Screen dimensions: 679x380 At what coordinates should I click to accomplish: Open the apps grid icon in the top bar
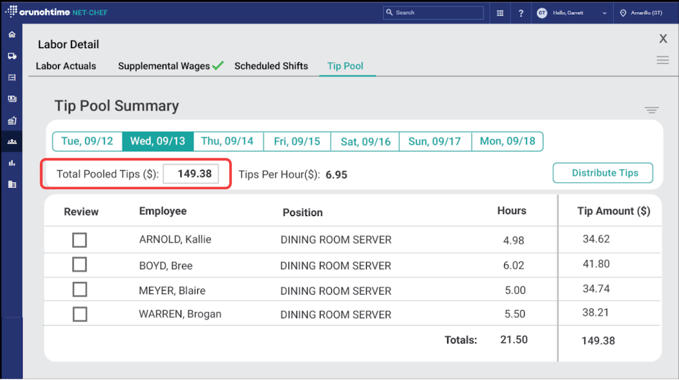pos(500,13)
